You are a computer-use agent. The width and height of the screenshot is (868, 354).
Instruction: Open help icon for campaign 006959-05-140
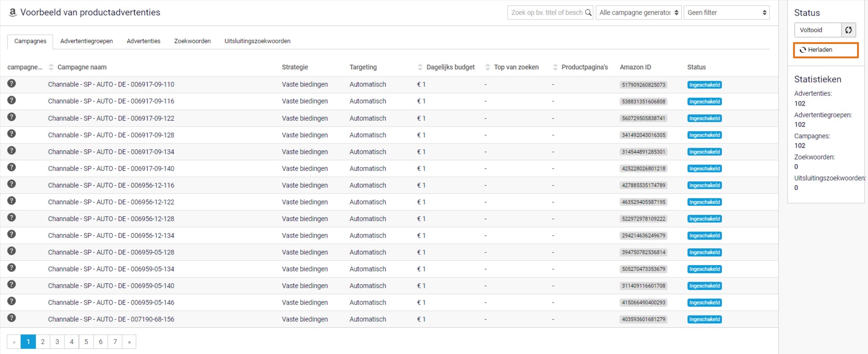pos(11,284)
